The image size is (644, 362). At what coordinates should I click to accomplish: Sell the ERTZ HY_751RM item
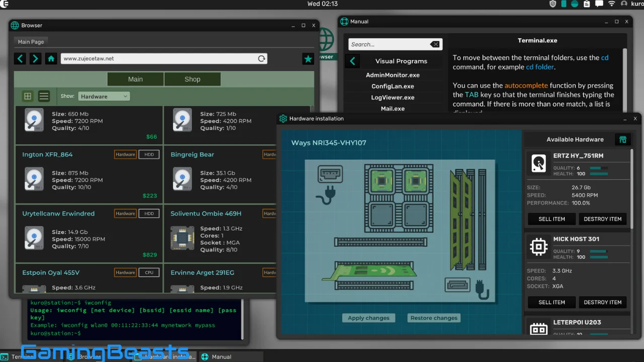(551, 219)
